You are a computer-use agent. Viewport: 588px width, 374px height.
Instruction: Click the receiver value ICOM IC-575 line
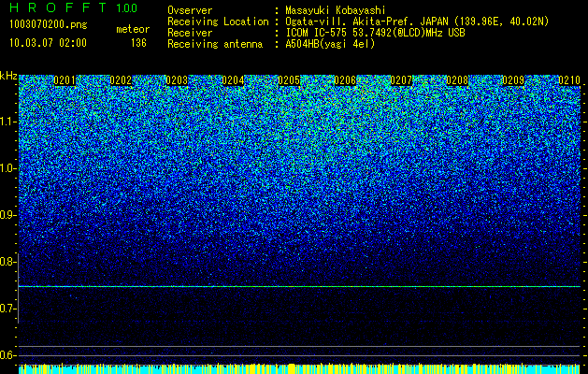(375, 33)
